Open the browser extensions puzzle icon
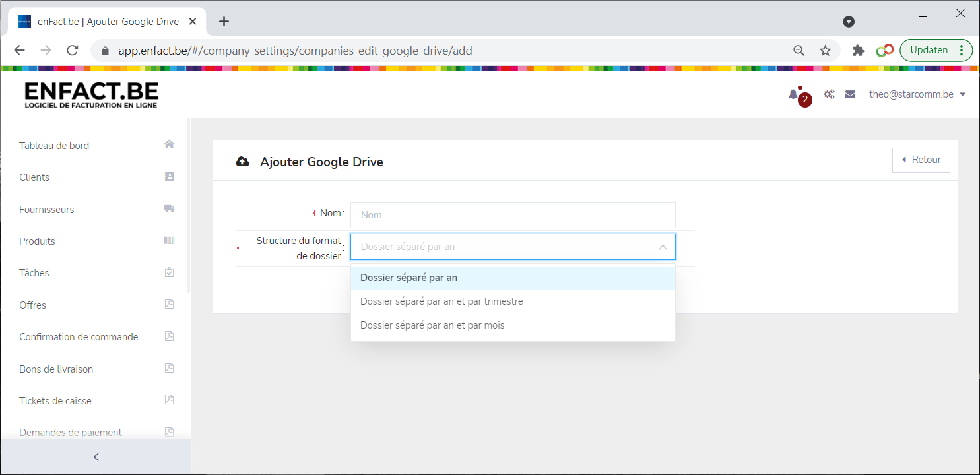The width and height of the screenshot is (980, 475). (x=858, y=51)
